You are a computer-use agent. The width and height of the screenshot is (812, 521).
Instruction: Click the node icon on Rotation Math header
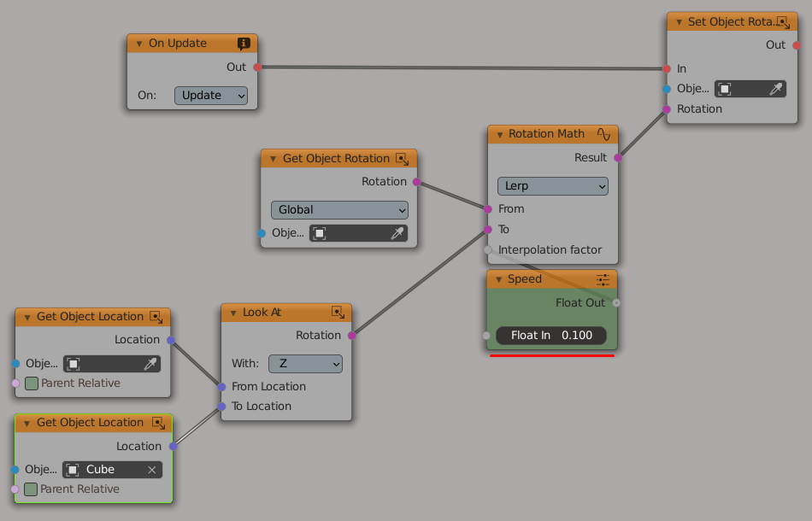[604, 133]
